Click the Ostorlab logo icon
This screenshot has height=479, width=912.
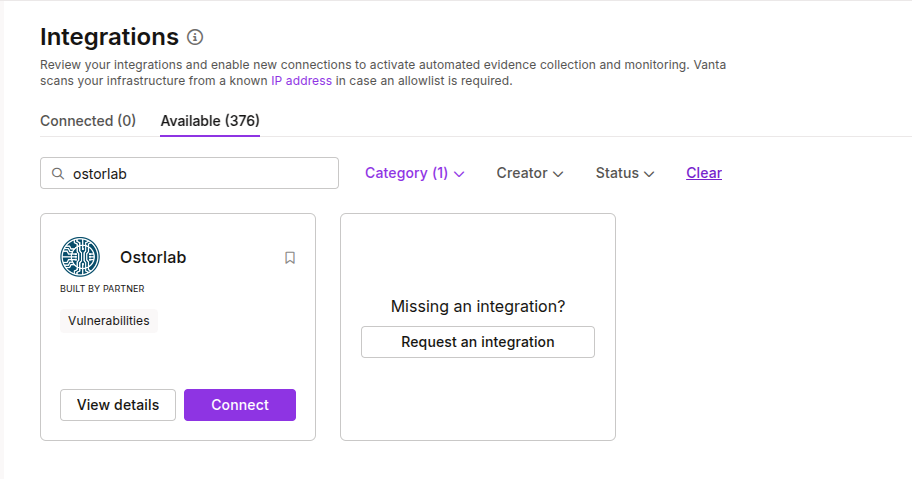point(80,257)
